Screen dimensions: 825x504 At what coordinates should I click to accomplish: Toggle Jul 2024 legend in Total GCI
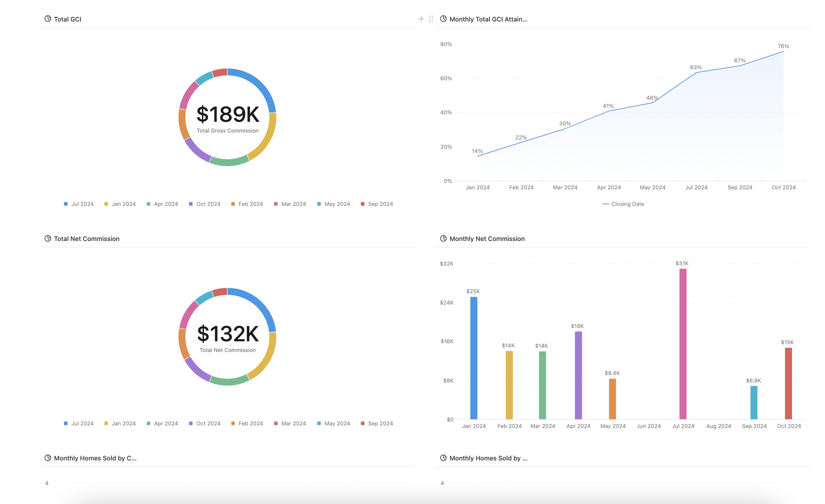[82, 204]
